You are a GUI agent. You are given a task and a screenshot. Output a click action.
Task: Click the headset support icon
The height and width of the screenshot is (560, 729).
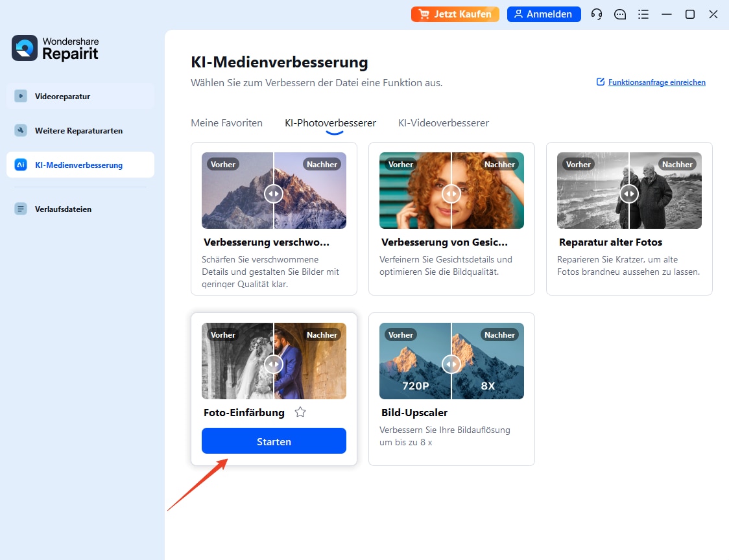tap(597, 14)
